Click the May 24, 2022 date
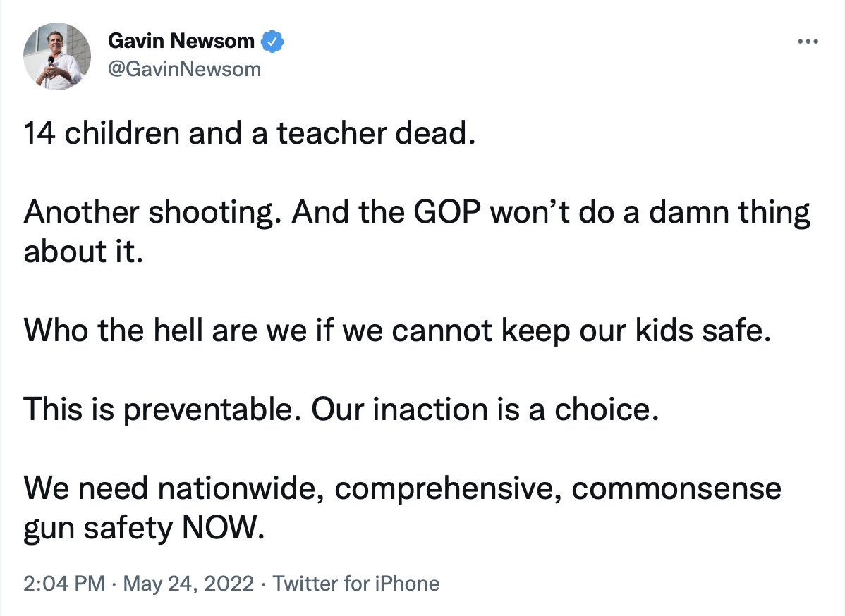The width and height of the screenshot is (845, 616). click(188, 584)
